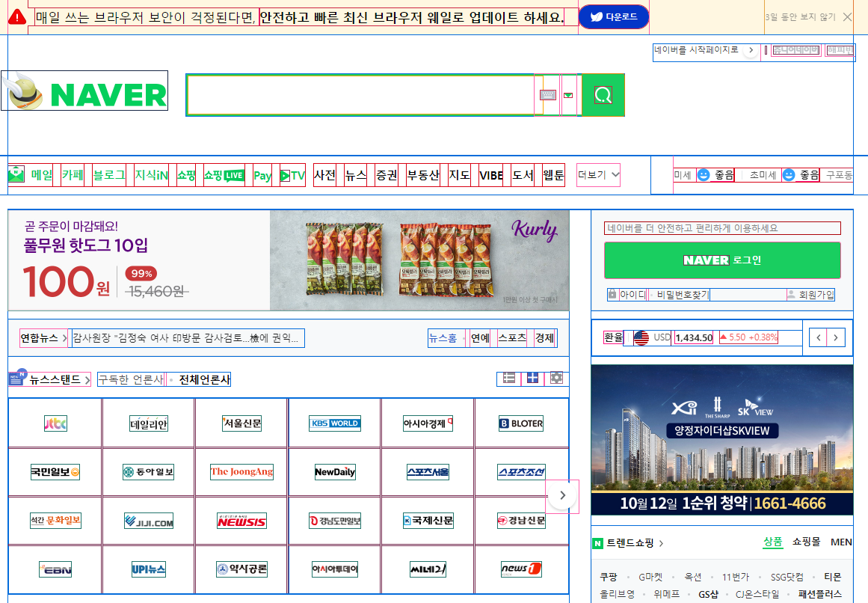The width and height of the screenshot is (868, 603).
Task: Select the EBN press logo
Action: coord(55,569)
